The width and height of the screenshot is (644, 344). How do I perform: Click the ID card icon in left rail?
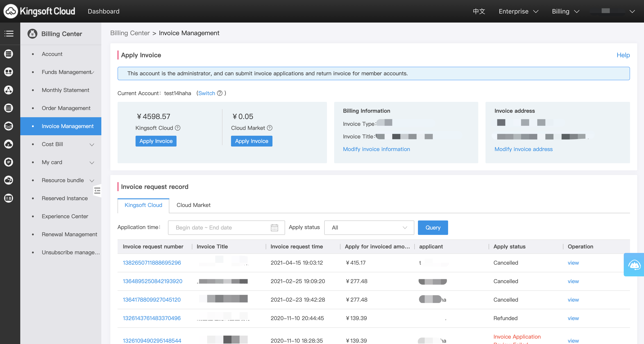click(9, 198)
